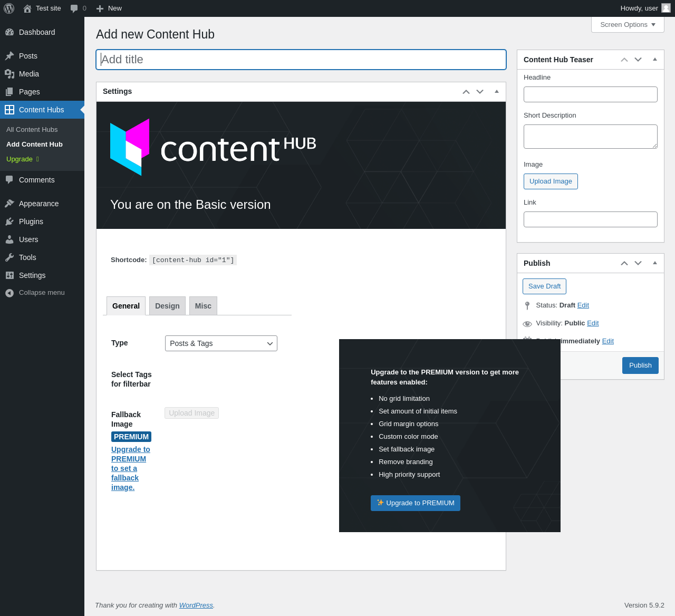Image resolution: width=675 pixels, height=616 pixels.
Task: Move Publish panel up
Action: (624, 263)
